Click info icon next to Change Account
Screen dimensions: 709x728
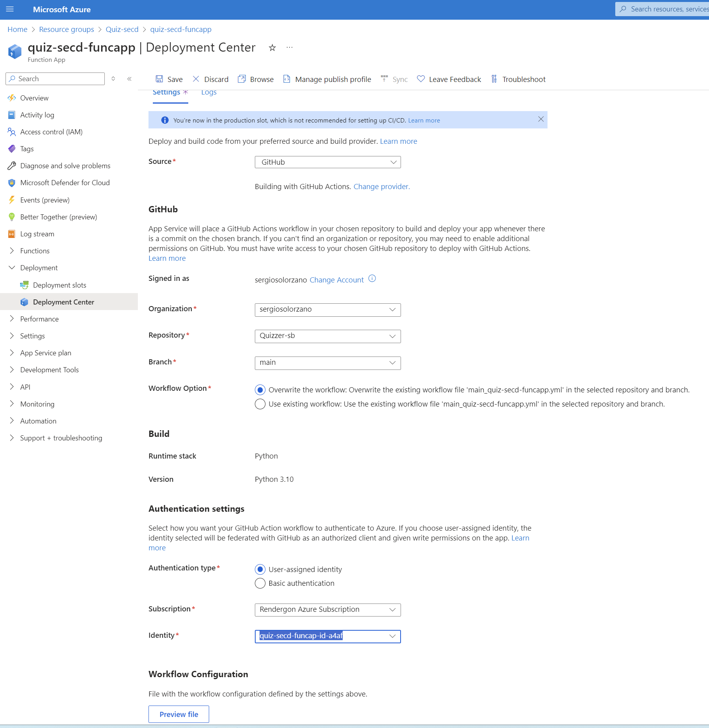[x=372, y=279]
